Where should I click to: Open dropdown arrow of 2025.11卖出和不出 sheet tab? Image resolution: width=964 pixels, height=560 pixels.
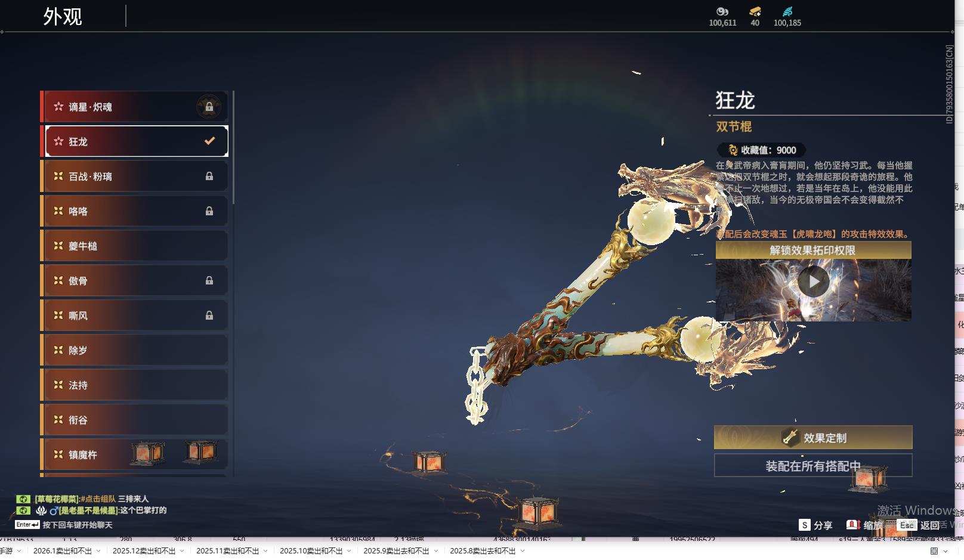pos(265,551)
